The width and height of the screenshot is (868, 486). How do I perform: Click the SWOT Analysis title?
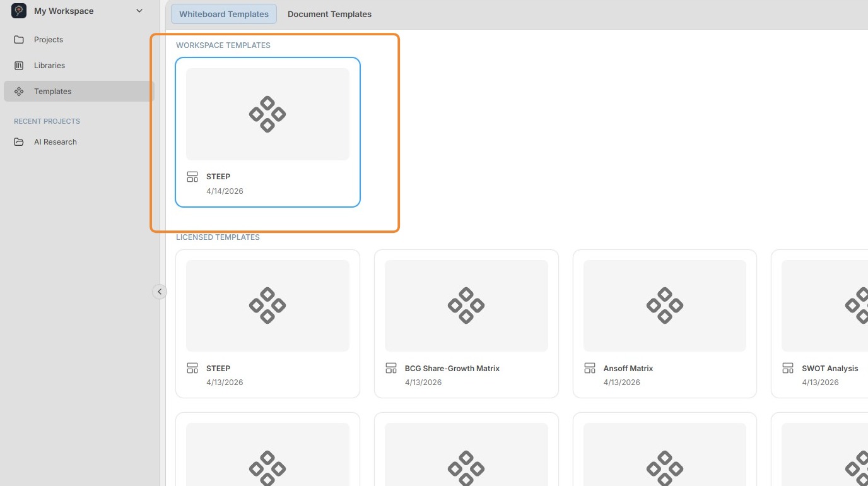[x=830, y=369]
